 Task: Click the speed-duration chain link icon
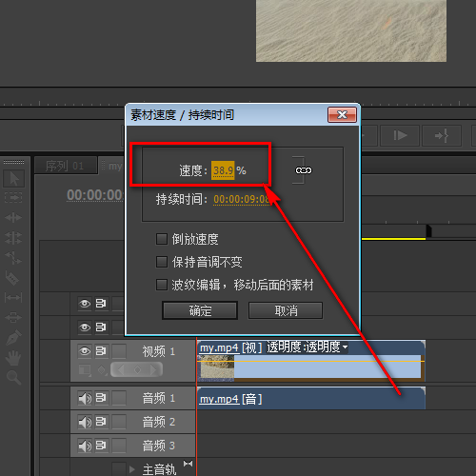[x=304, y=170]
